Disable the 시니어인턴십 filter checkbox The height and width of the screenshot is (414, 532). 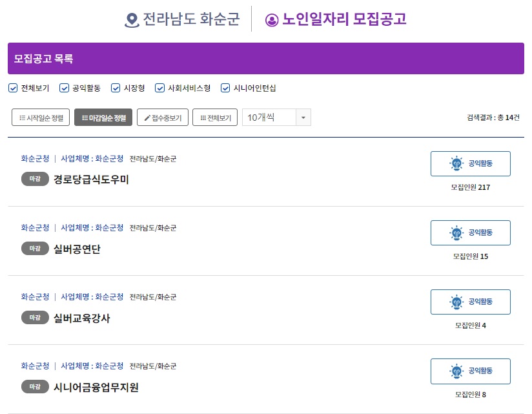225,88
